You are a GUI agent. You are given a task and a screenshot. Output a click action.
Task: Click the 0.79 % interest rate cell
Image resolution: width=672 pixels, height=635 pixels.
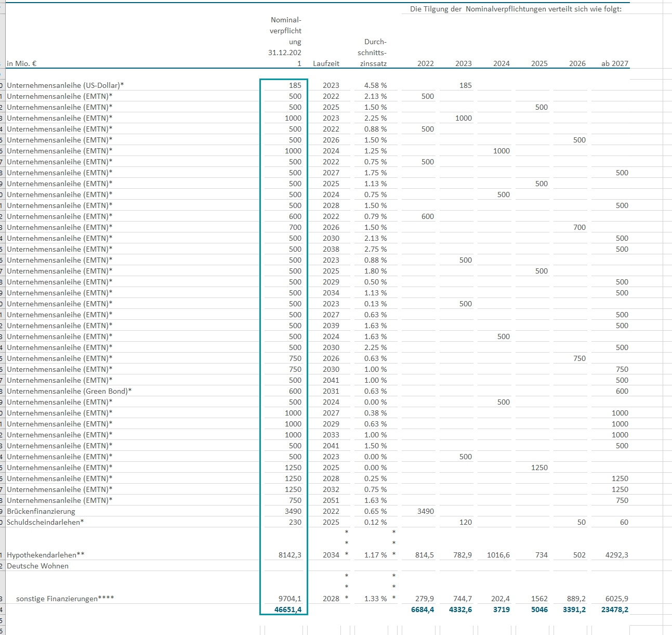(x=375, y=216)
